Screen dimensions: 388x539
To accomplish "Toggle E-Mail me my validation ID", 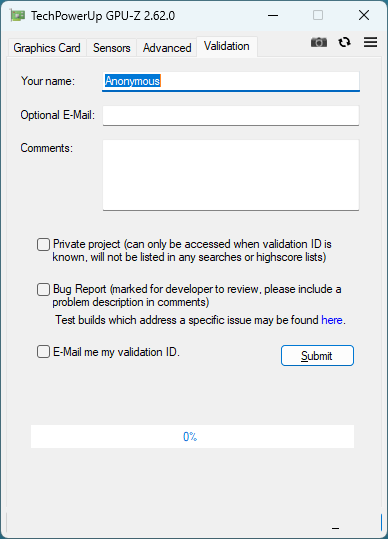I will click(x=43, y=352).
